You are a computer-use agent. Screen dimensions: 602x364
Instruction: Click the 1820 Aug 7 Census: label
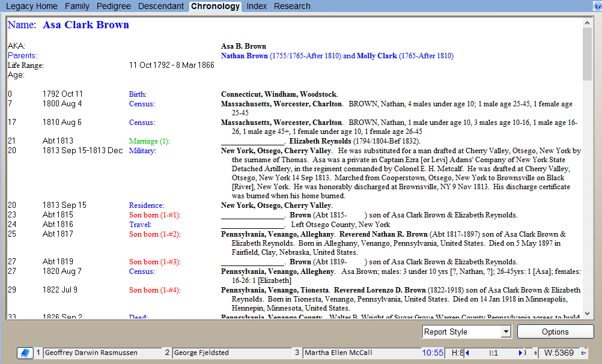(x=142, y=271)
